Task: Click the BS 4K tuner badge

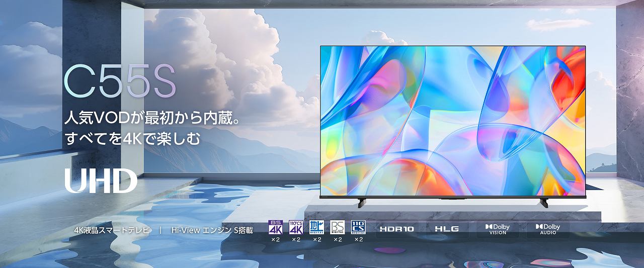Action: coord(275,228)
